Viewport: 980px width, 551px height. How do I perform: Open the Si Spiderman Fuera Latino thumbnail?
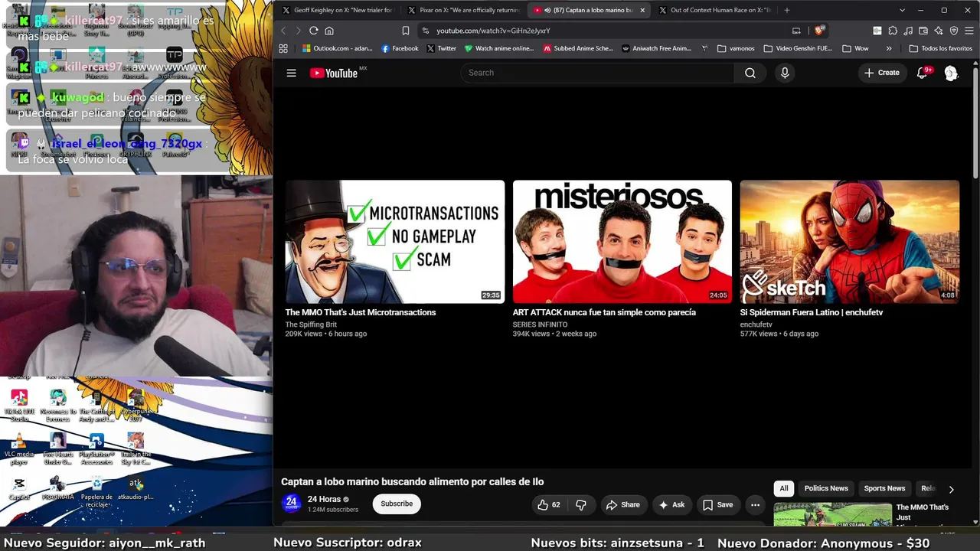(x=850, y=242)
